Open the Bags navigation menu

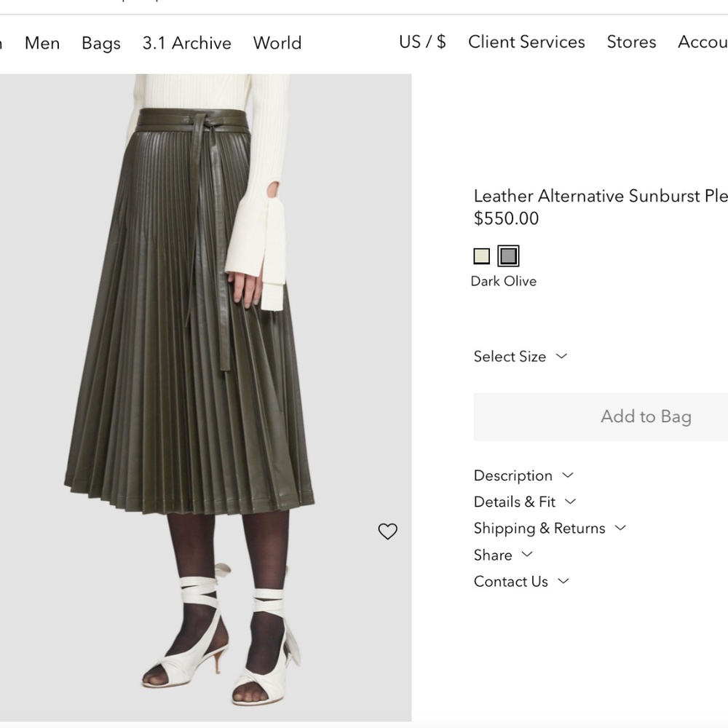pyautogui.click(x=100, y=43)
